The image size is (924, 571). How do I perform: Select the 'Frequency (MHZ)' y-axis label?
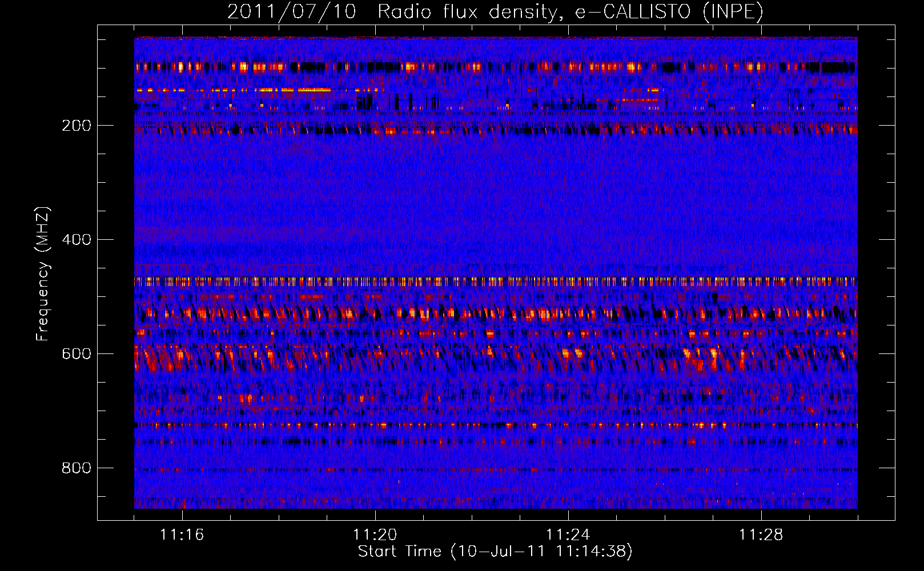click(x=43, y=274)
